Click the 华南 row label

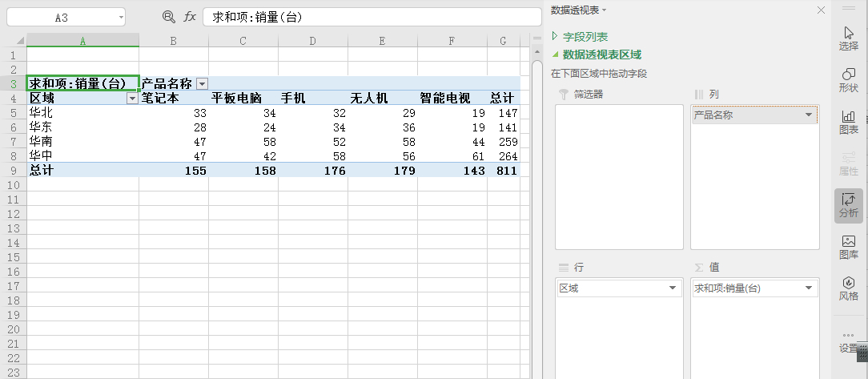tap(82, 141)
